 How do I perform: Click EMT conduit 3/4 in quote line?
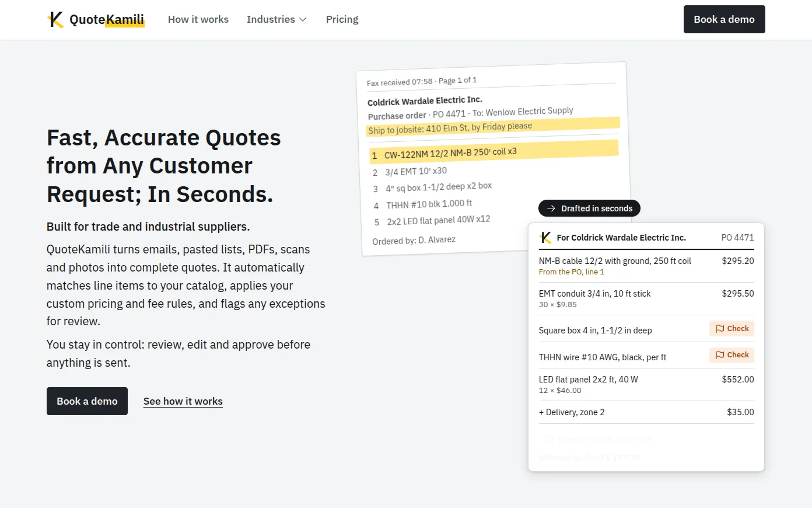[594, 294]
